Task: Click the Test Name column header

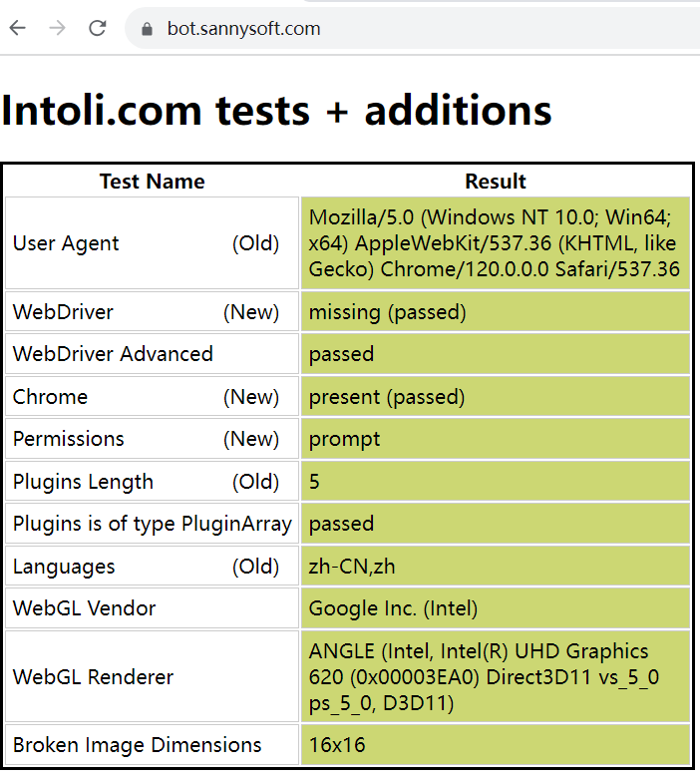Action: pos(152,182)
